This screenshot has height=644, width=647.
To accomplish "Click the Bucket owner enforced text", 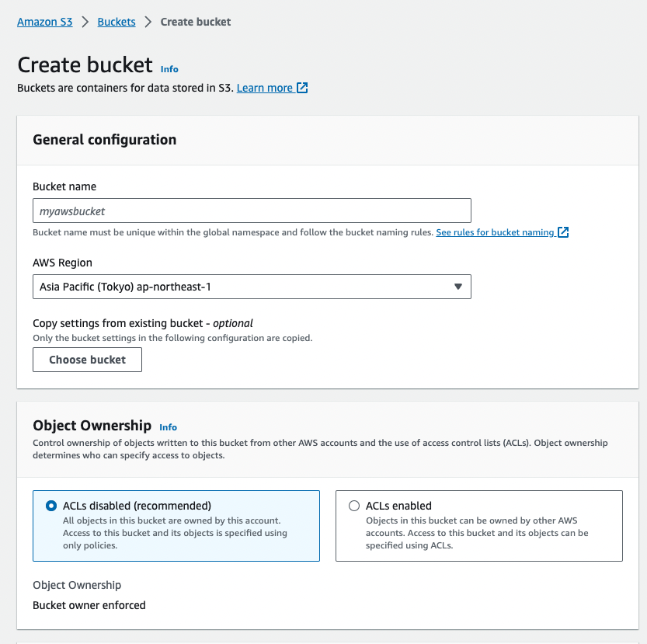I will [89, 605].
